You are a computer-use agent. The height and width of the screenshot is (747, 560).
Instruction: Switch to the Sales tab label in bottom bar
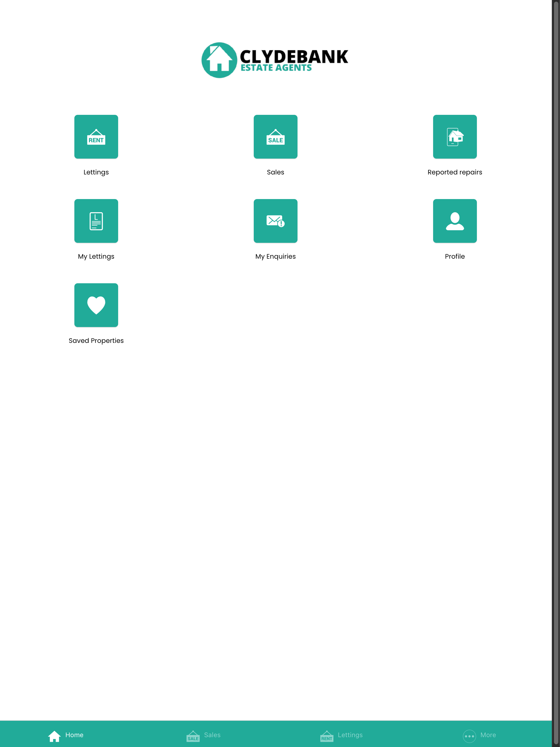[212, 735]
